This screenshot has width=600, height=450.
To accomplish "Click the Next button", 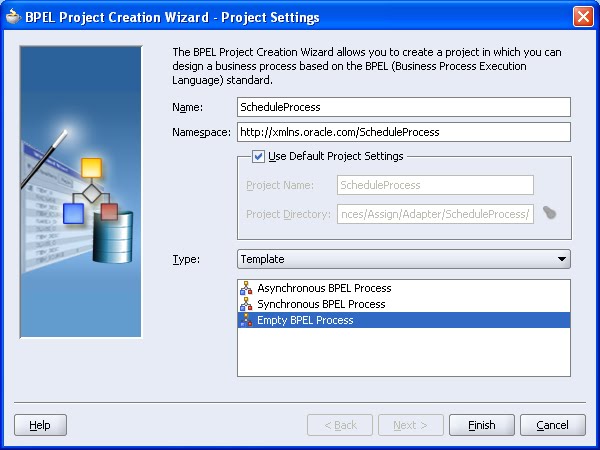I will point(411,425).
